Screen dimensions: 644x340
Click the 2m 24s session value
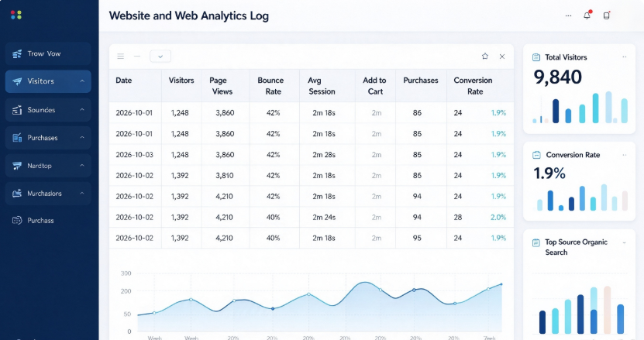click(324, 217)
